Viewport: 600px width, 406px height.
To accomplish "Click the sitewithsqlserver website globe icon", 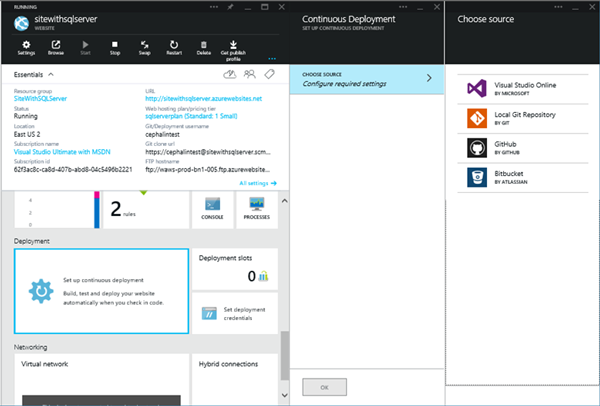I will [x=21, y=23].
